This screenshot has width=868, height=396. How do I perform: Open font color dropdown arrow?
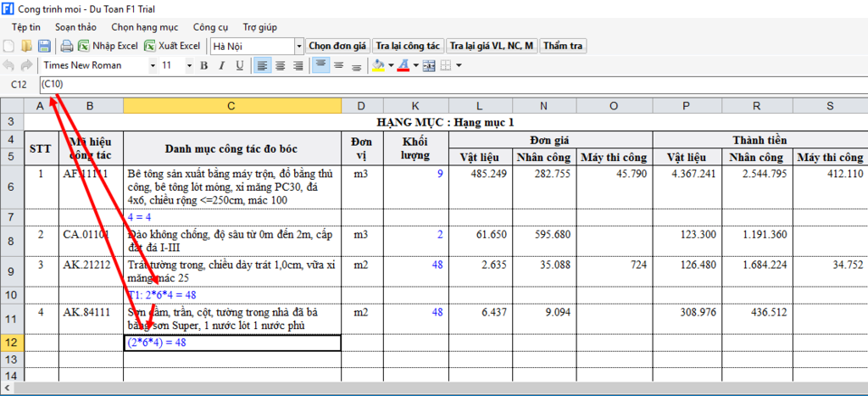415,66
